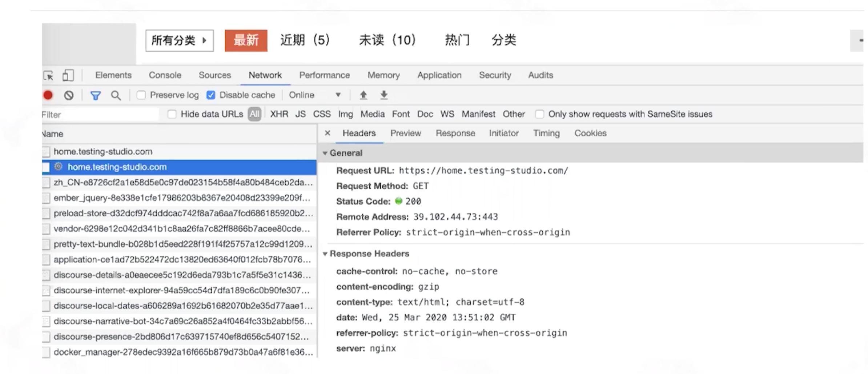This screenshot has width=868, height=374.
Task: Open the Performance tab
Action: (x=325, y=75)
